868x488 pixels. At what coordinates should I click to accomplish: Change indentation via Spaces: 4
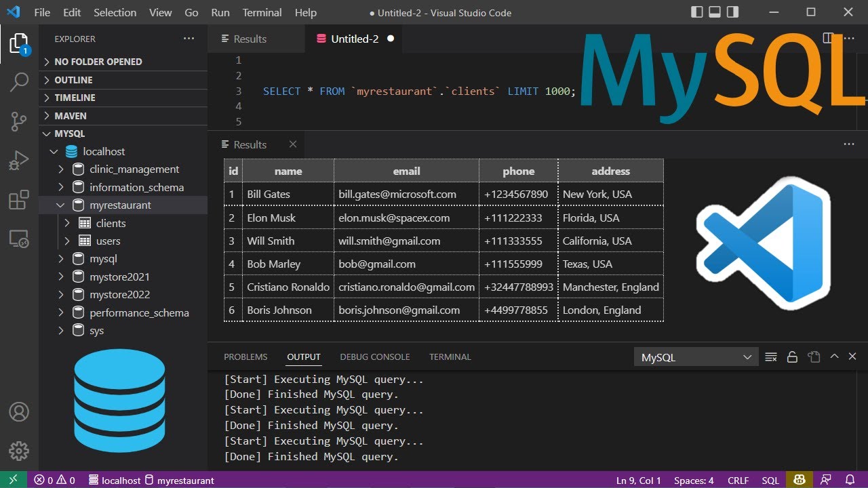tap(694, 480)
